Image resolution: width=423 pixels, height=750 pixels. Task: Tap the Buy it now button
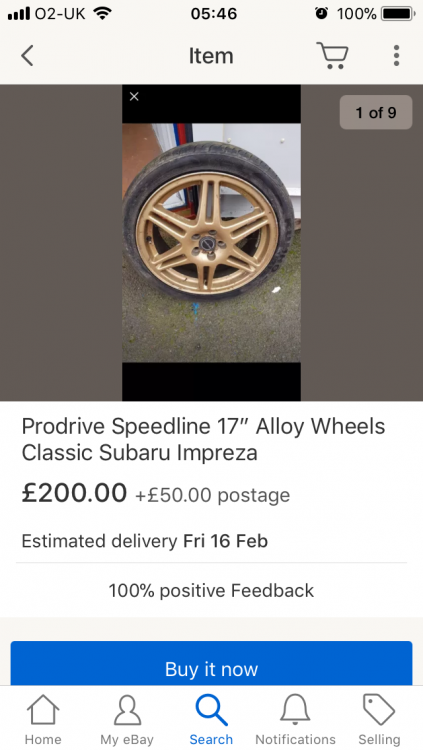(x=212, y=663)
